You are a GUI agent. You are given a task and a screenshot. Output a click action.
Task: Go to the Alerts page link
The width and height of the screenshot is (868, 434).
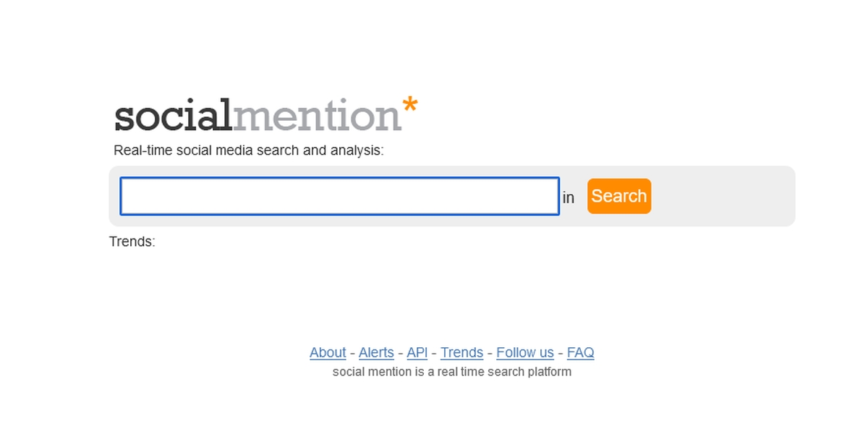point(376,352)
